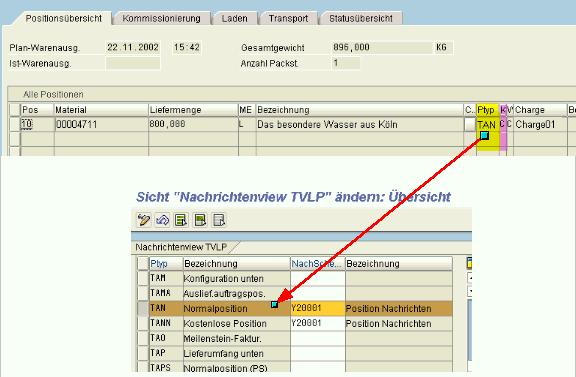Click the table settings icon beside Bezeichnung column
Screen dimensions: 576x377
(469, 263)
